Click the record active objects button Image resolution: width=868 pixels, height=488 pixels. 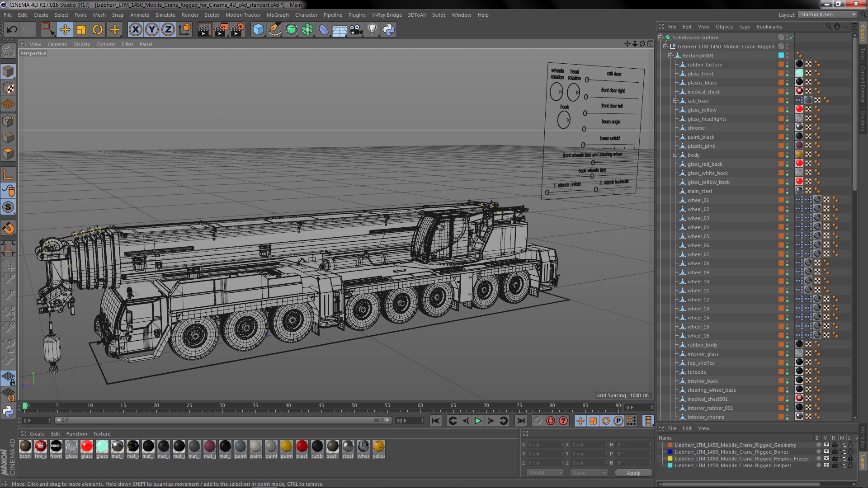tap(538, 421)
